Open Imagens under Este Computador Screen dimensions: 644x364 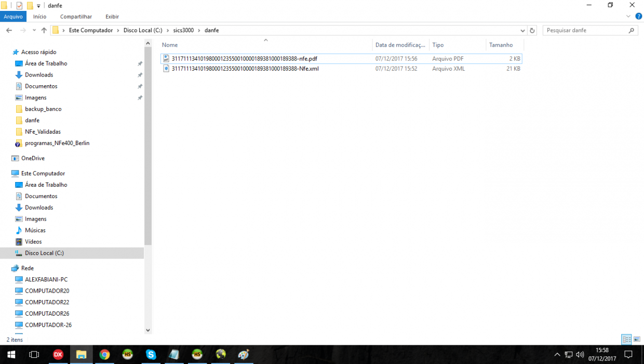coord(35,219)
